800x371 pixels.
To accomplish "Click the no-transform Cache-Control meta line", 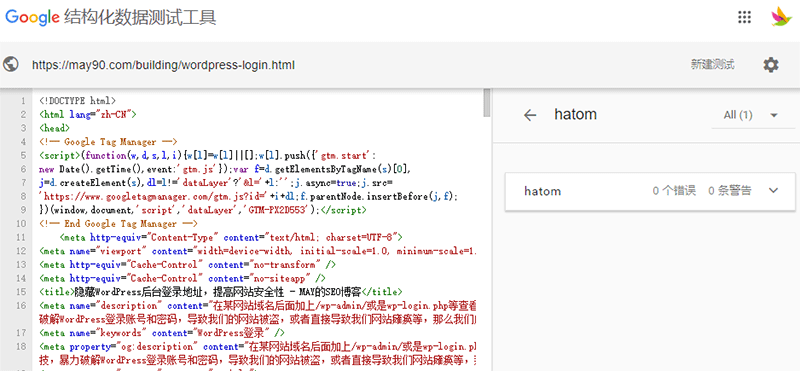I will coord(188,265).
